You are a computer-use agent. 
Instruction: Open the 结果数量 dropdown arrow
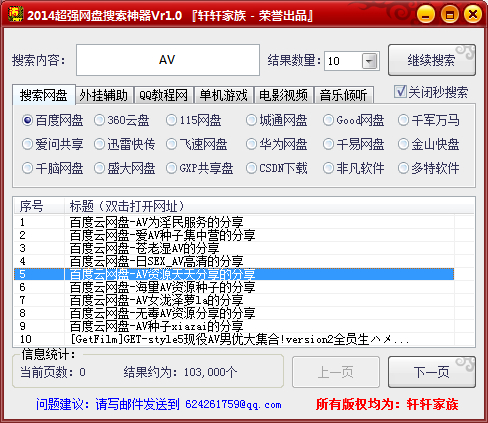[369, 61]
